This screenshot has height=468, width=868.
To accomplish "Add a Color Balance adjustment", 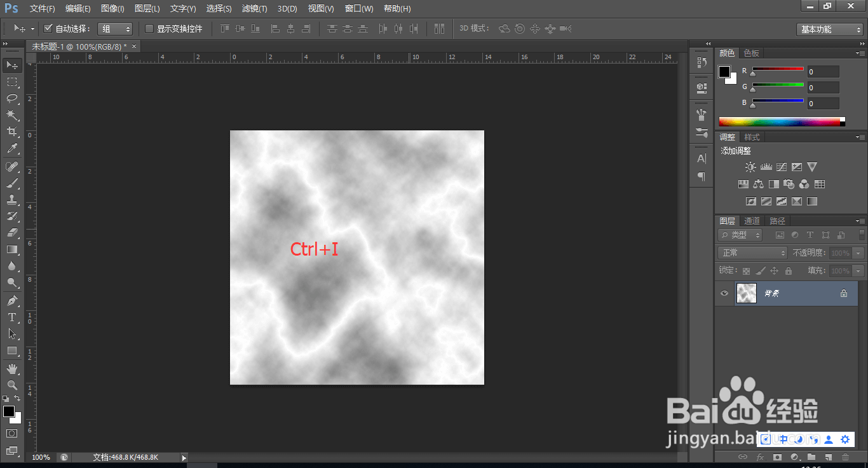I will [x=758, y=184].
